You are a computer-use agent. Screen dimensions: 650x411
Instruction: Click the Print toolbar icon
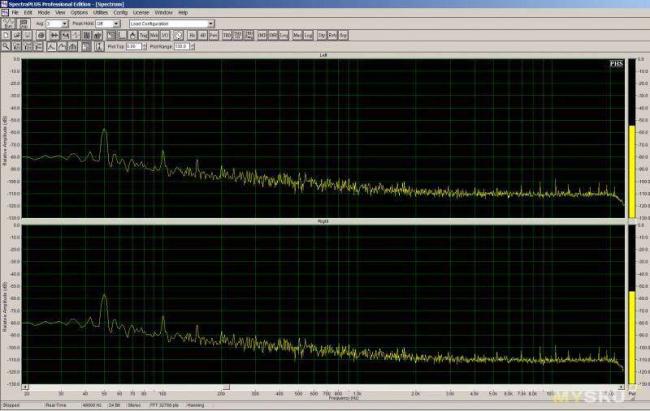(x=41, y=36)
